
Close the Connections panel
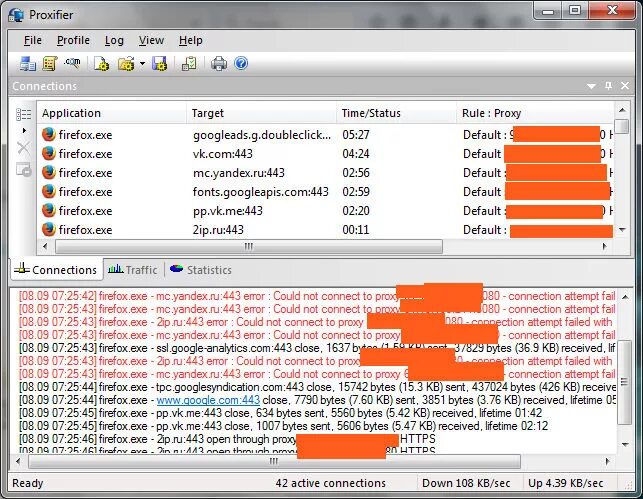tap(625, 86)
